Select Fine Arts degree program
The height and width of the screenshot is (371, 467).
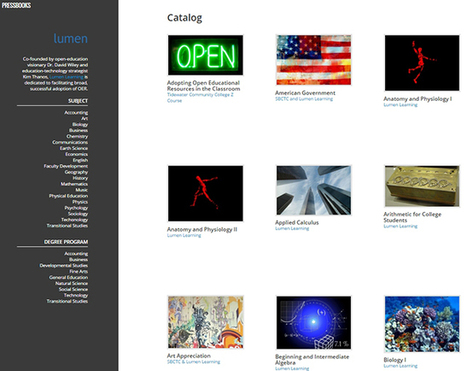point(79,271)
